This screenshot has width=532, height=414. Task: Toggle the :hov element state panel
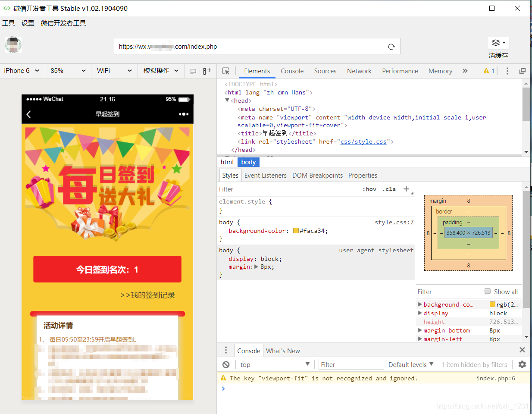tap(369, 189)
